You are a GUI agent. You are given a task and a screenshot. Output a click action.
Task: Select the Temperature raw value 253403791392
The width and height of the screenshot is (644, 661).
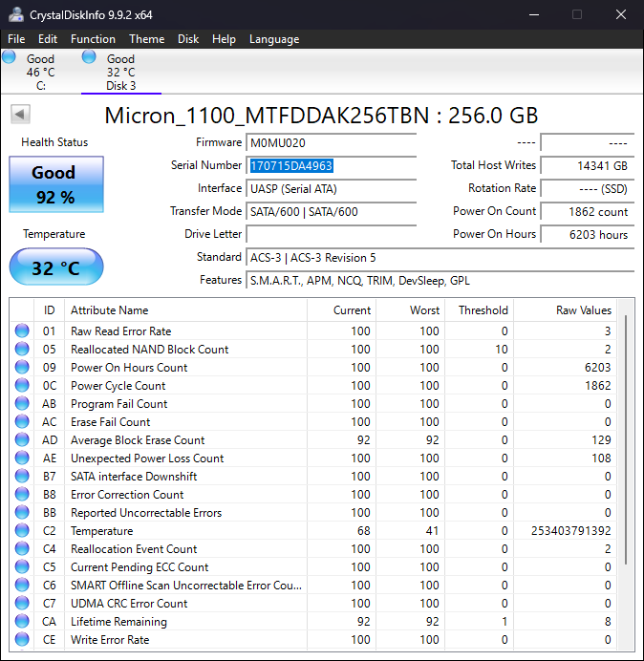point(571,531)
